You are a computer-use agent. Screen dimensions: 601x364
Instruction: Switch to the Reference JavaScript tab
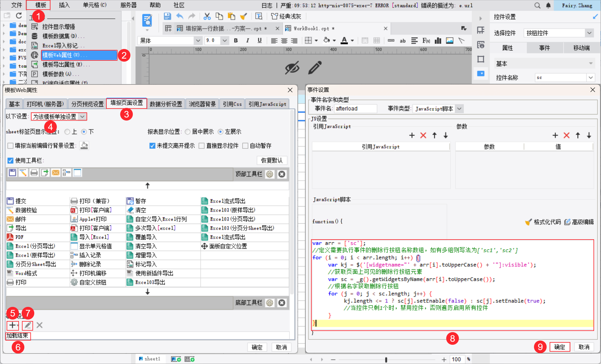coord(267,104)
